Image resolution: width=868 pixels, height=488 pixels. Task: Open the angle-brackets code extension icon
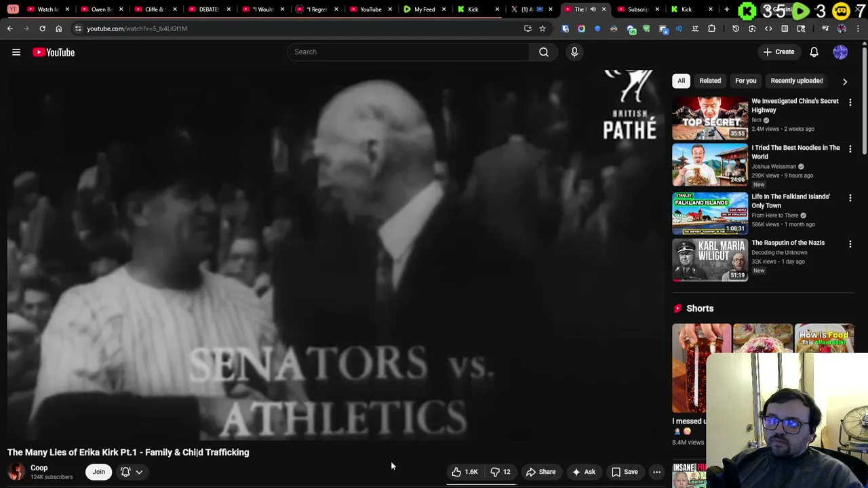pos(768,28)
